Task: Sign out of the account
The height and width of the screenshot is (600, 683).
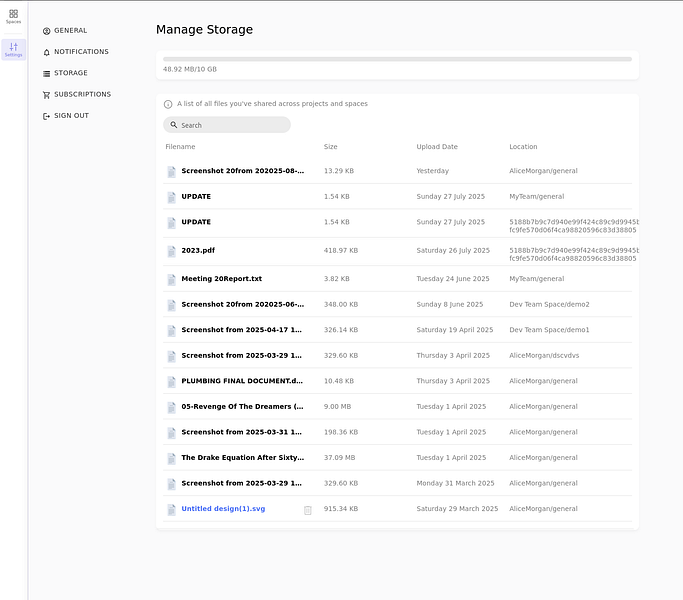Action: (x=66, y=115)
